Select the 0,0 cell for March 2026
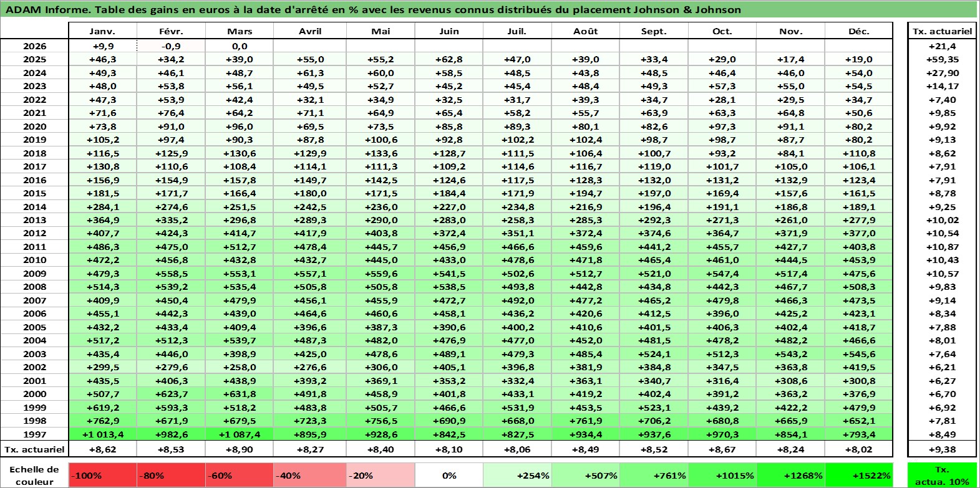The image size is (980, 488). coord(240,46)
